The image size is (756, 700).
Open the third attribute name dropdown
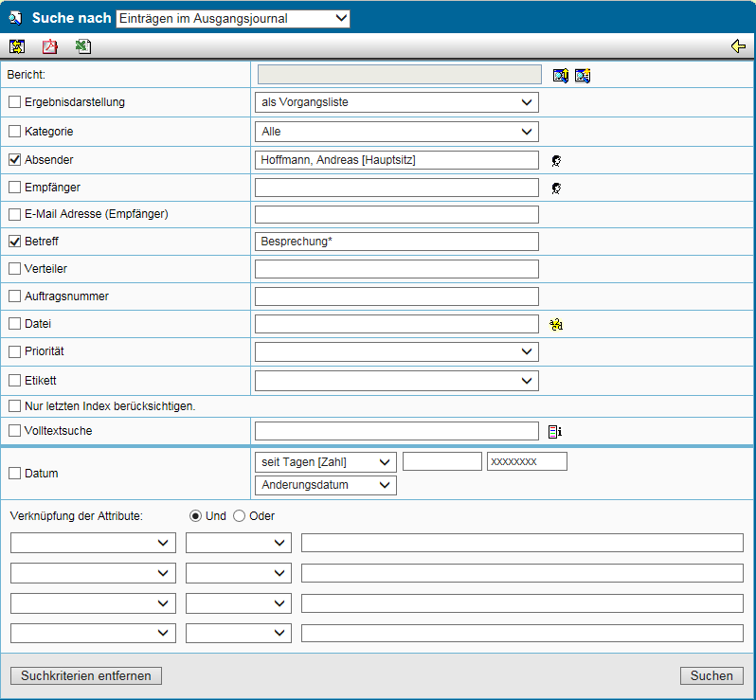click(93, 603)
